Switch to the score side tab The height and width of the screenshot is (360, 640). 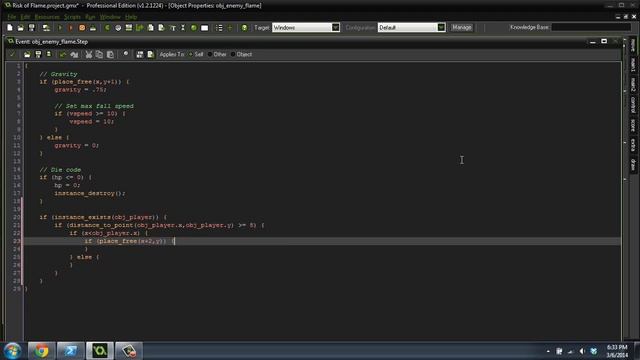click(x=633, y=125)
